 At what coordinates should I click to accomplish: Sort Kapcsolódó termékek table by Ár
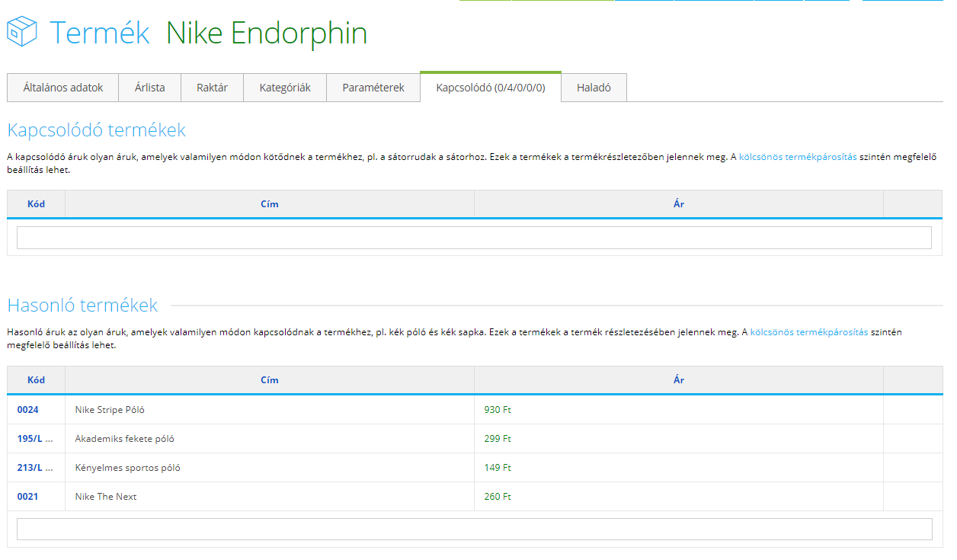(679, 204)
